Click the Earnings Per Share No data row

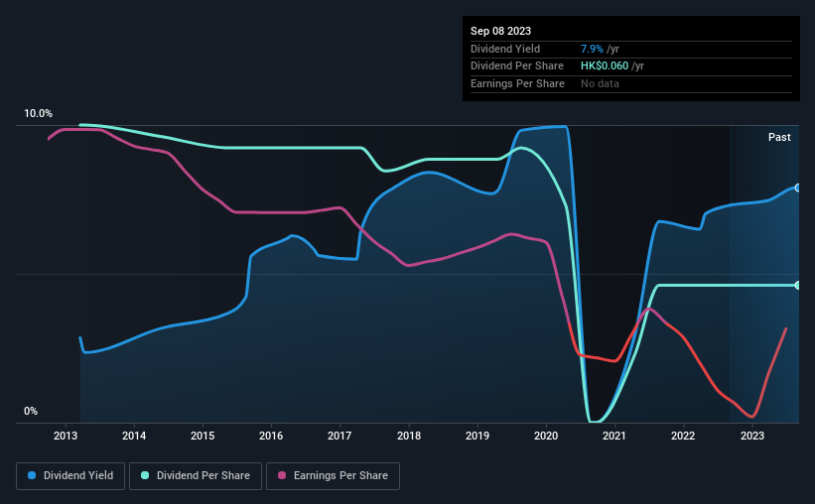[631, 83]
